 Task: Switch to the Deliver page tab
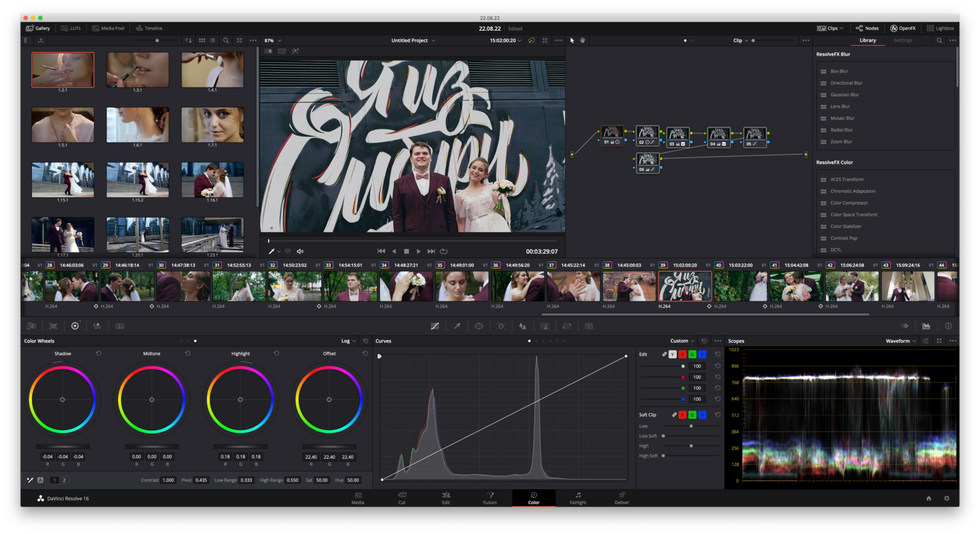622,499
